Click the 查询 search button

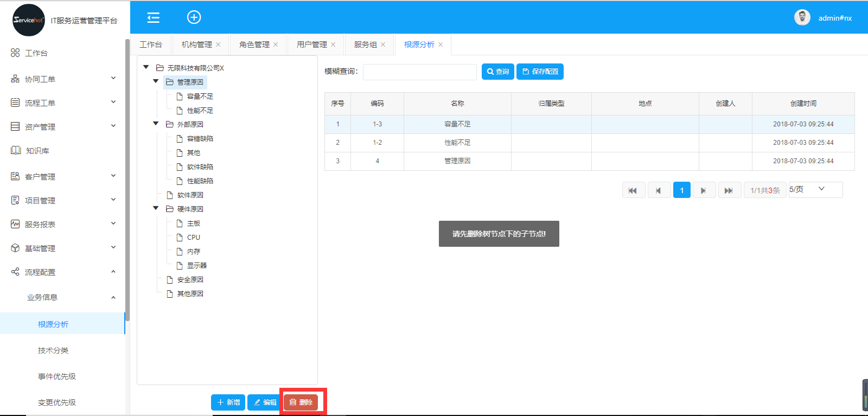497,72
